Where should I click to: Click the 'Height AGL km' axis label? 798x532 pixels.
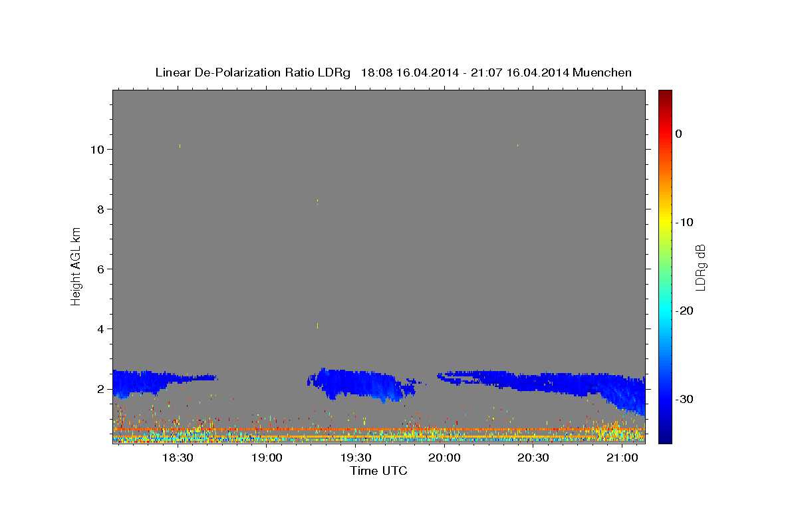coord(76,266)
